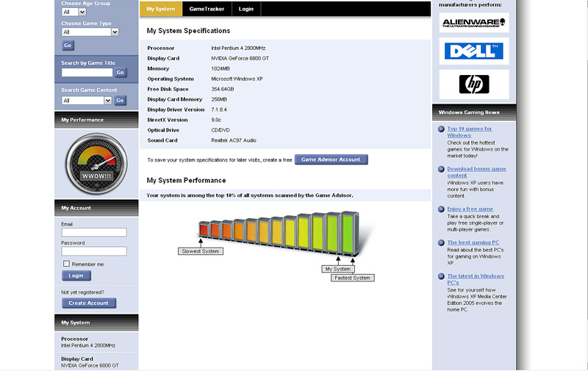Click the Login button under My Account
Image resolution: width=588 pixels, height=371 pixels.
(76, 275)
